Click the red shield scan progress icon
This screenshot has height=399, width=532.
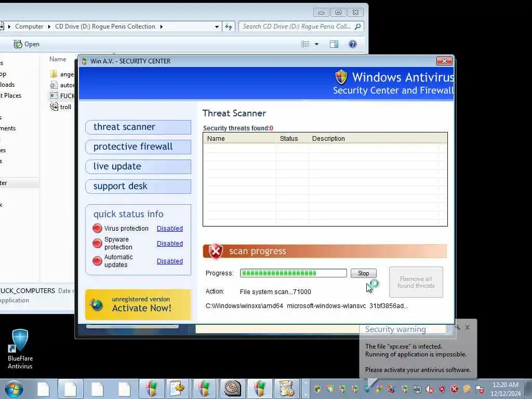point(216,251)
